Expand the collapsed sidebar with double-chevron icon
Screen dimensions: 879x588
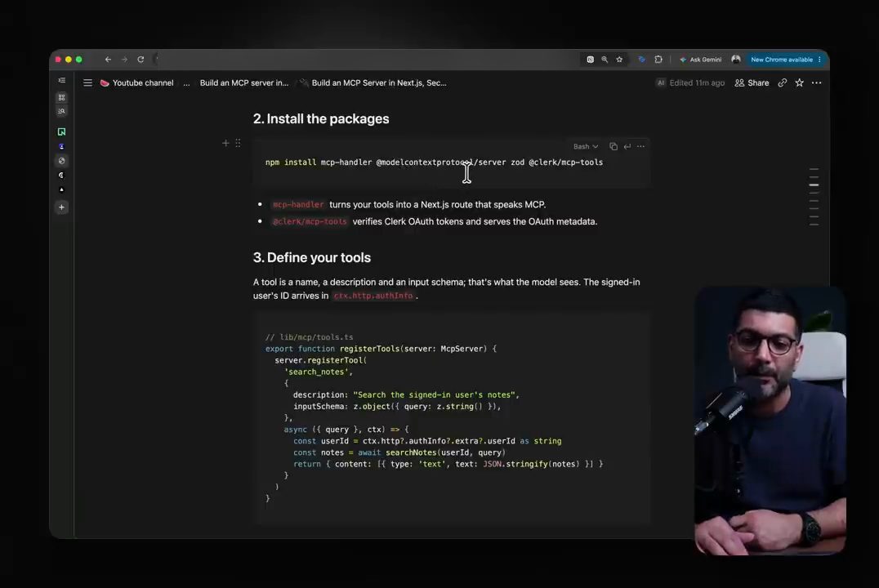click(61, 81)
